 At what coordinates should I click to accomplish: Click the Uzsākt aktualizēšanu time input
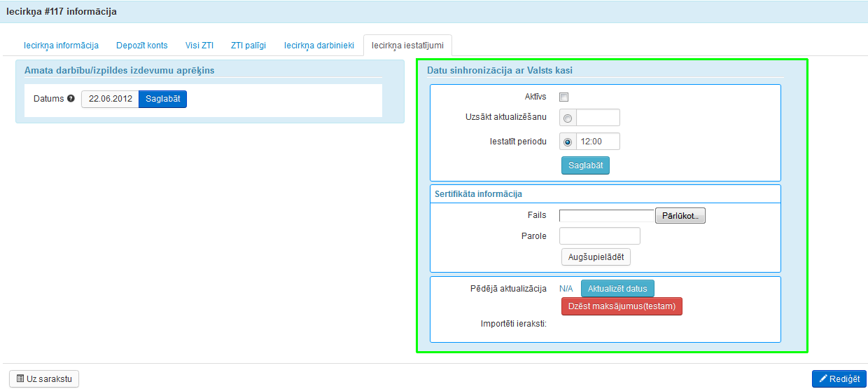[x=598, y=118]
